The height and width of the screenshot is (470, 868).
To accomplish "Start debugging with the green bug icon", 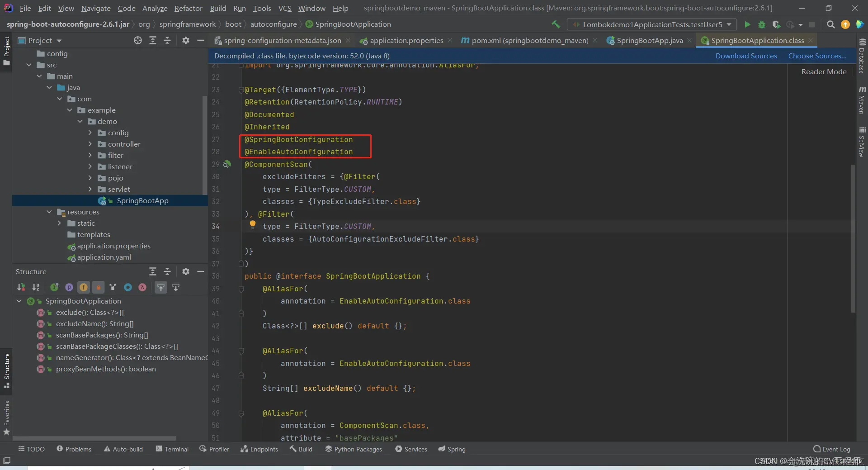I will coord(762,24).
